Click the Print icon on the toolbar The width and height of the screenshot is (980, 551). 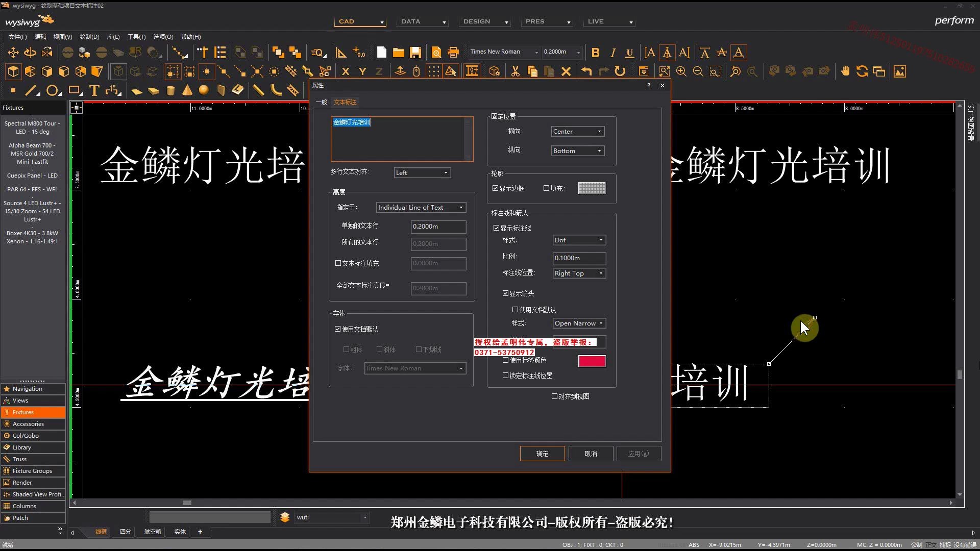[x=453, y=52]
